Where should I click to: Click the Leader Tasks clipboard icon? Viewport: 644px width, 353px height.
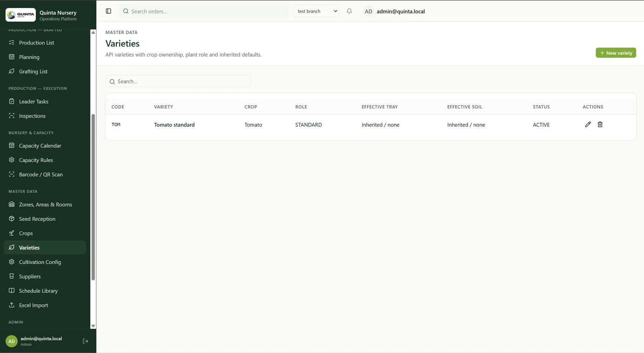pyautogui.click(x=11, y=101)
